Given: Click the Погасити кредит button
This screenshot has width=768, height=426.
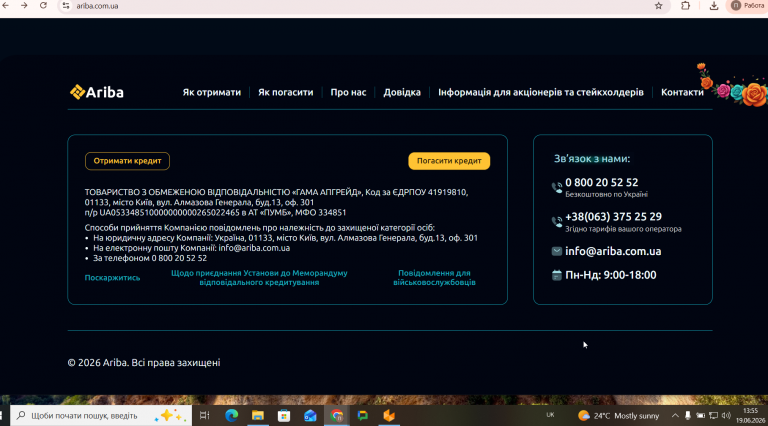Looking at the screenshot, I should [x=449, y=161].
